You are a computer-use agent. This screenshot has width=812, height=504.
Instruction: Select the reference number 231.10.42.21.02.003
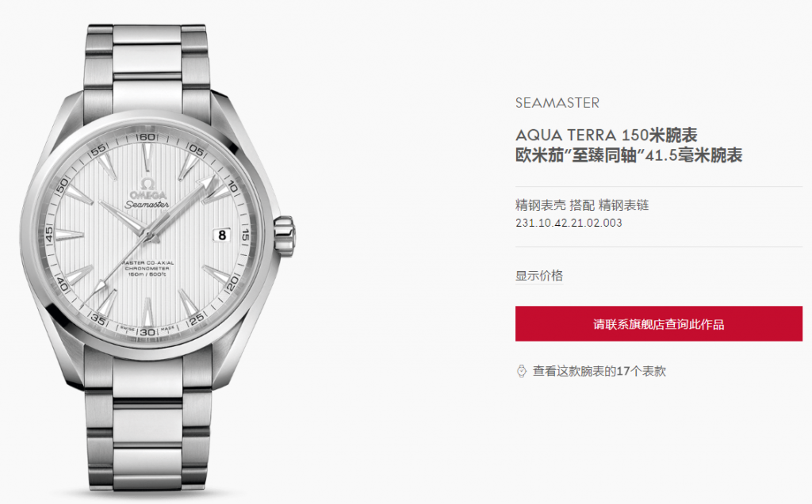click(x=569, y=223)
